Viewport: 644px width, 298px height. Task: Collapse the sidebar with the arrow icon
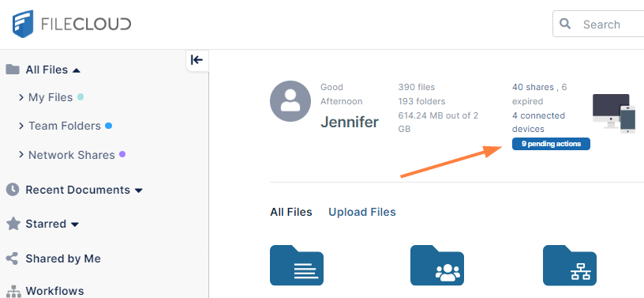point(197,61)
